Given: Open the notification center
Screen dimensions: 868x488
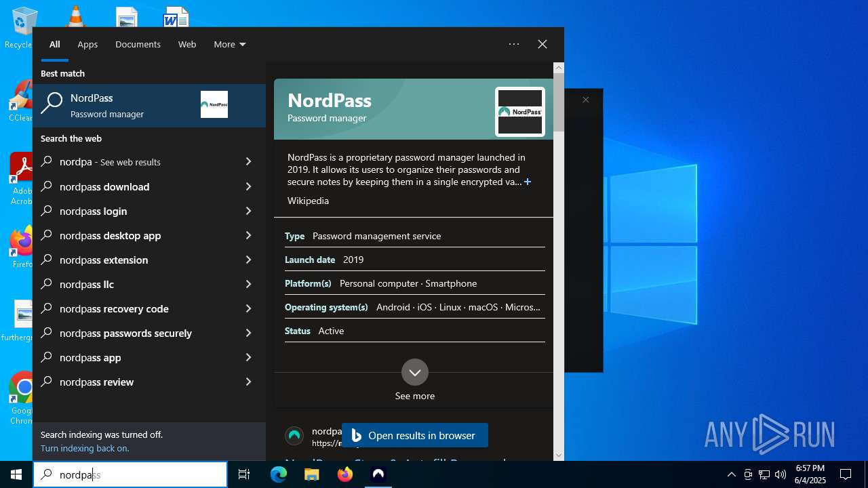Looking at the screenshot, I should point(846,474).
